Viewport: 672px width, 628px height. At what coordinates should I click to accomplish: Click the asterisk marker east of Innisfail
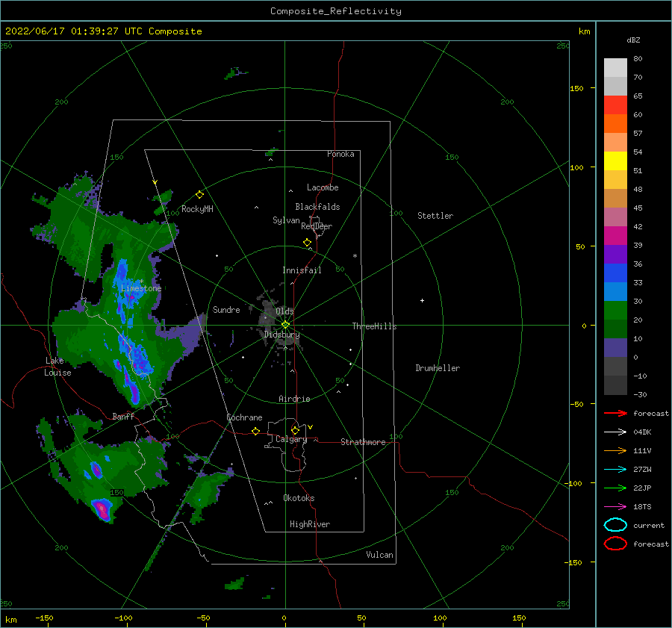pos(355,256)
